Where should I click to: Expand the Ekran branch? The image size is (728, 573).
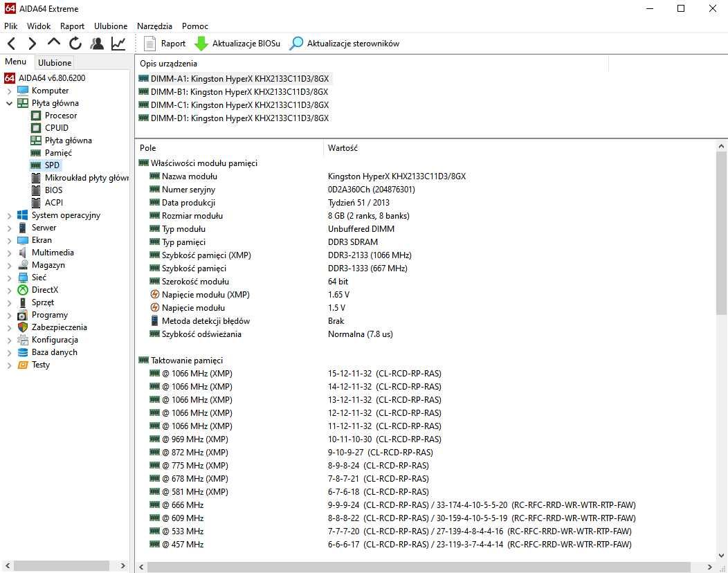pyautogui.click(x=9, y=241)
